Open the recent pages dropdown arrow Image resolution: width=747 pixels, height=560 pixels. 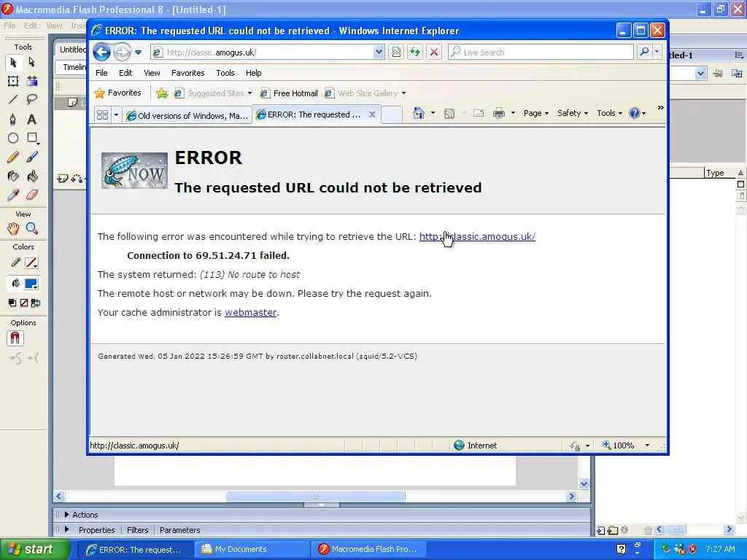click(x=138, y=52)
